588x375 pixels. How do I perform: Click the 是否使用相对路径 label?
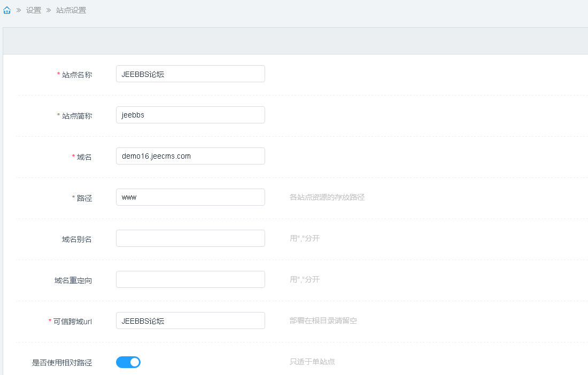(x=62, y=363)
